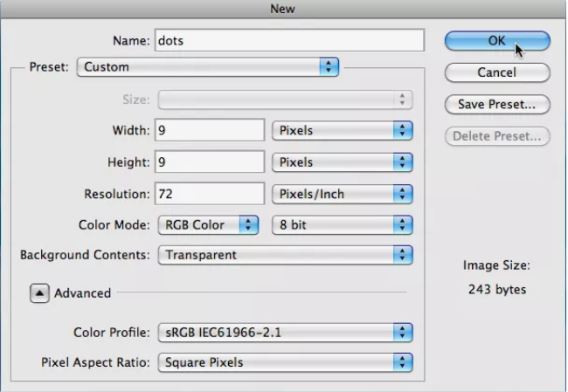Open the Preset dropdown showing Custom

(x=208, y=67)
